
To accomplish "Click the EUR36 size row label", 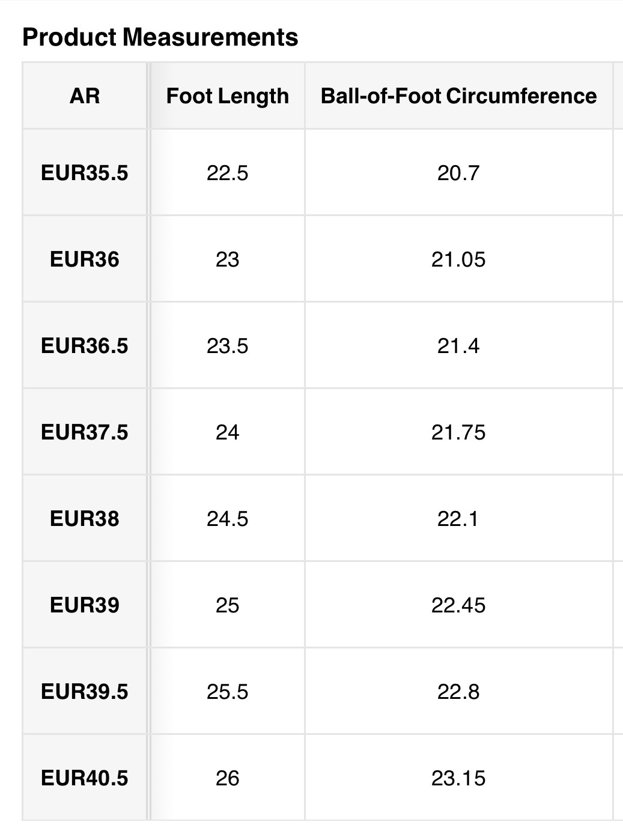I will coord(85,260).
